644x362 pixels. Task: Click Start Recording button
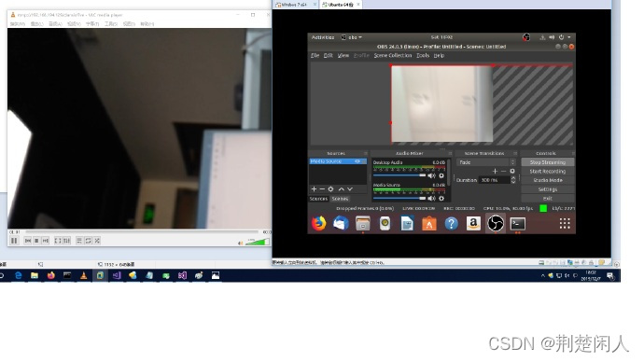[x=548, y=172]
